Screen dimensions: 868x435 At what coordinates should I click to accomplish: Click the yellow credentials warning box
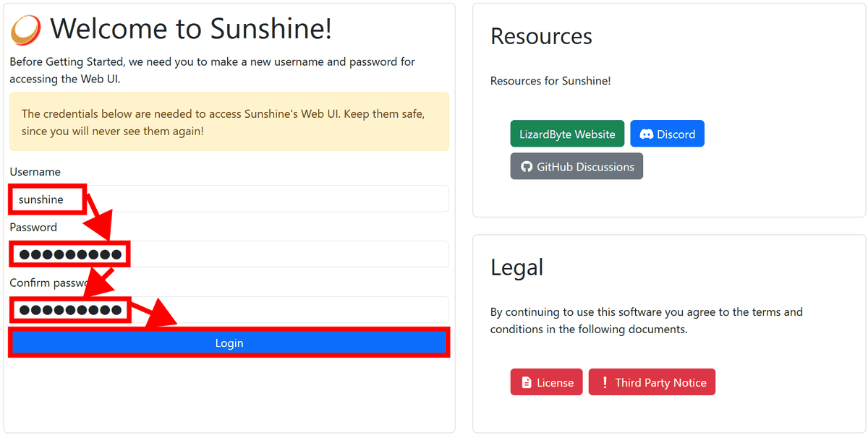tap(229, 122)
